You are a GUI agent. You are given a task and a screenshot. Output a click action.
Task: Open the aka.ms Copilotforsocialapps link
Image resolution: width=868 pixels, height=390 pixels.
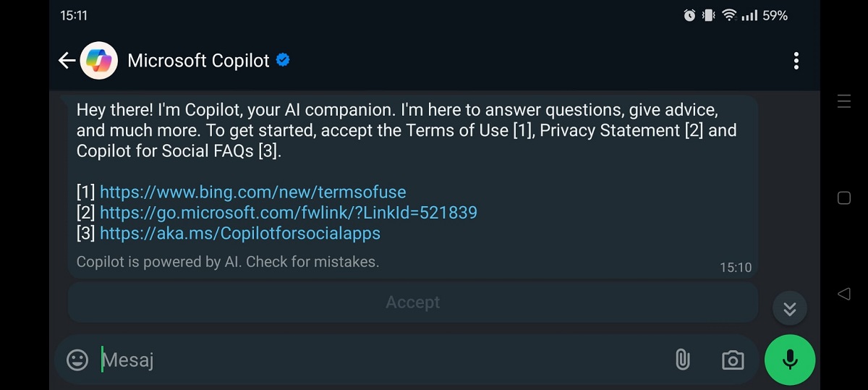click(x=240, y=234)
